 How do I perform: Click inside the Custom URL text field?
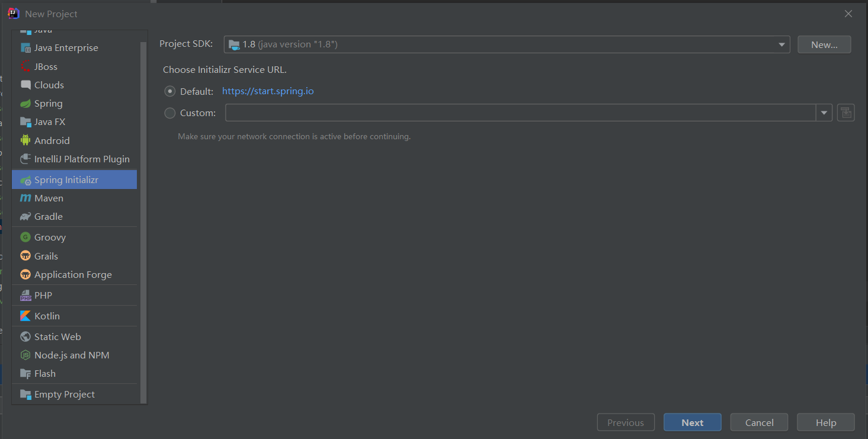coord(520,113)
